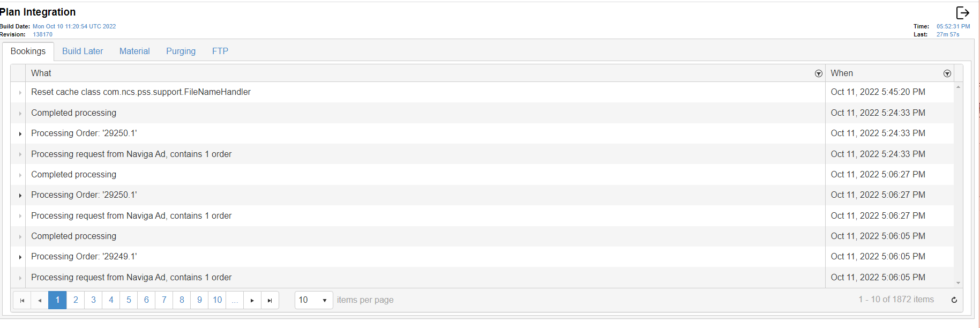Viewport: 980px width, 328px height.
Task: Switch to the Material tab
Action: click(134, 51)
